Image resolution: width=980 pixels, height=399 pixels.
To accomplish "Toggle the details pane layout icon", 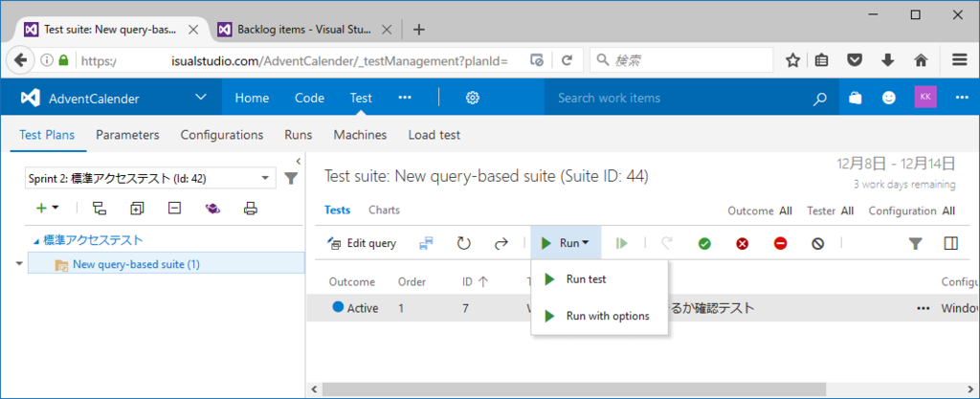I will pyautogui.click(x=950, y=244).
